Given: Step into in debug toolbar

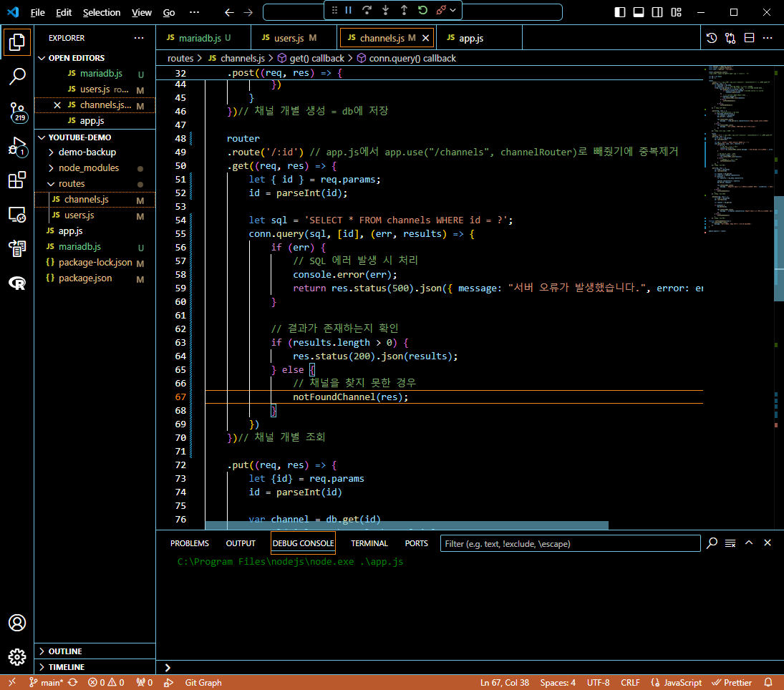Looking at the screenshot, I should tap(385, 10).
